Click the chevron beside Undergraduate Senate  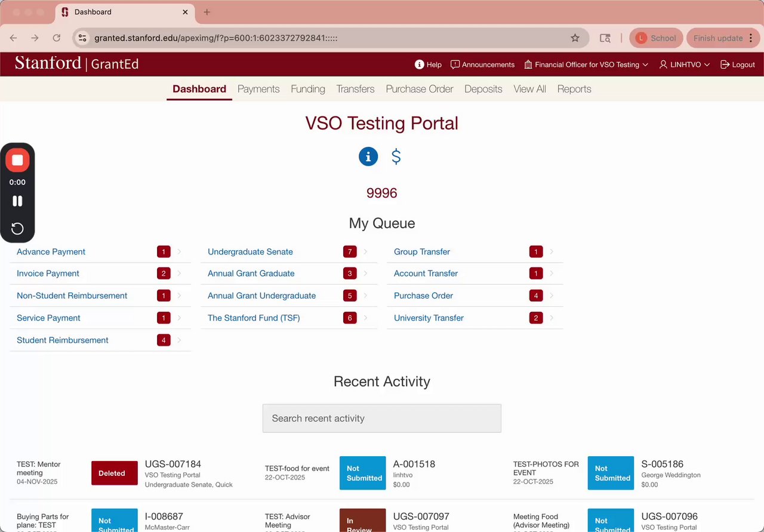tap(365, 251)
